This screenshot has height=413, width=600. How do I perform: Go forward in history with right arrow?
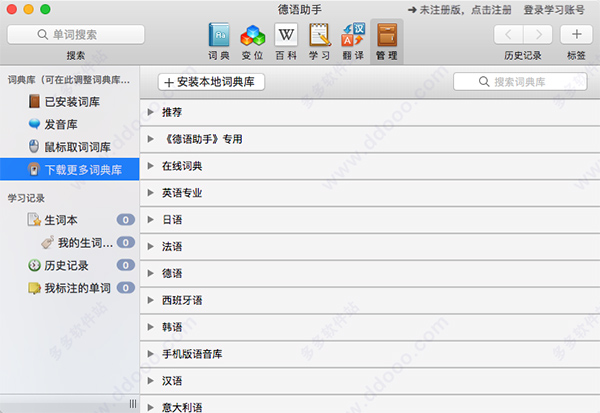(538, 35)
